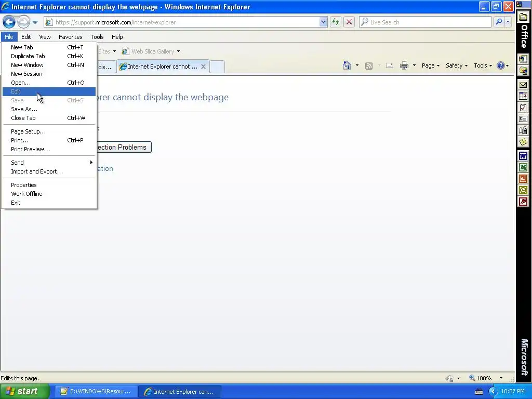Click the address bar URL field

[x=186, y=22]
